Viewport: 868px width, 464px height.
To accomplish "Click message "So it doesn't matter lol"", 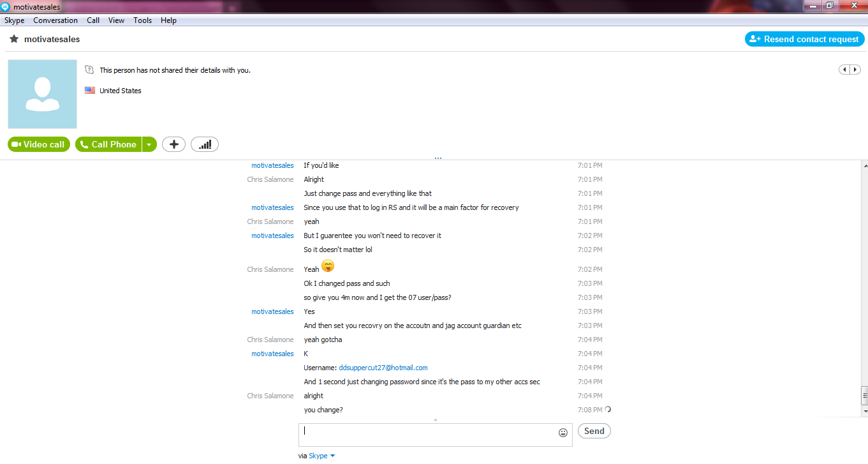I will (338, 250).
